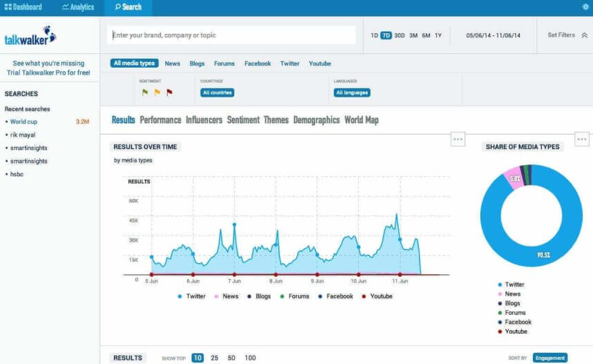
Task: Click Twitter in donut chart legend
Action: click(x=511, y=285)
